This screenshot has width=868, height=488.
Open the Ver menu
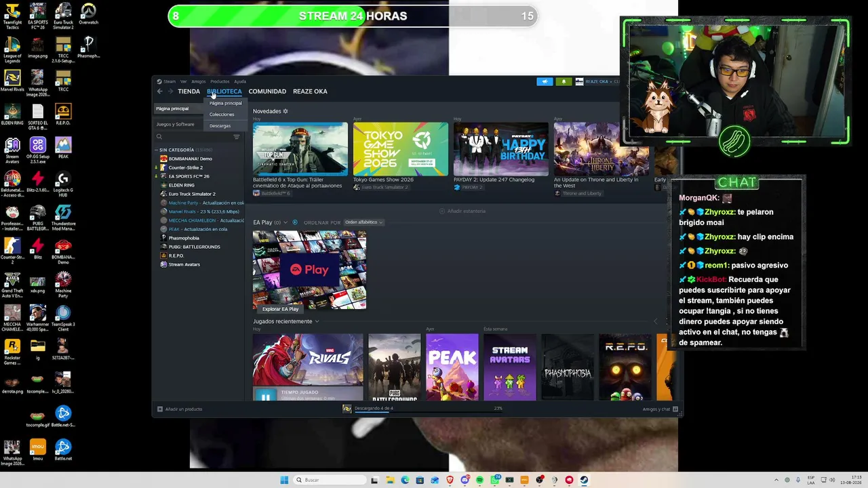tap(183, 81)
